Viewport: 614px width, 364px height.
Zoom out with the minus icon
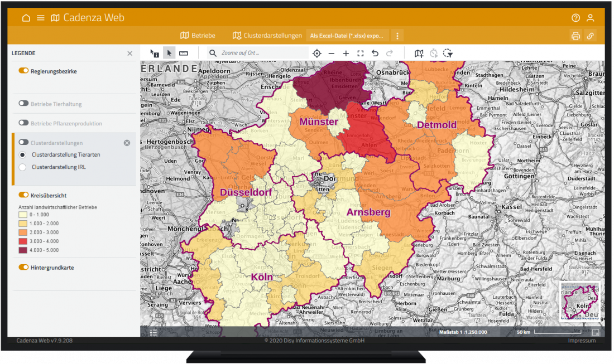pyautogui.click(x=332, y=53)
